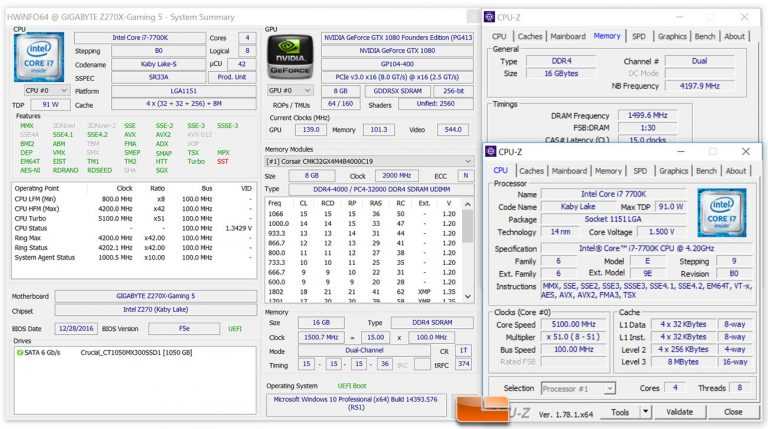Click the LGA1151 platform field
The width and height of the screenshot is (768, 429).
tap(184, 91)
